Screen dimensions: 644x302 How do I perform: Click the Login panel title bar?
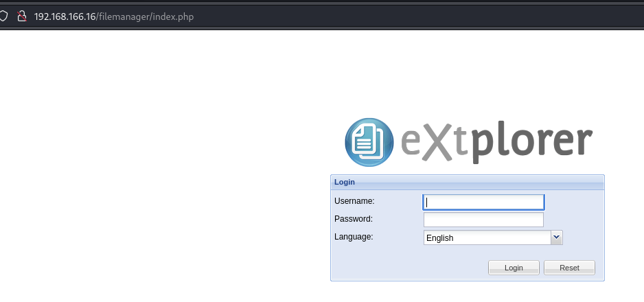(x=467, y=182)
